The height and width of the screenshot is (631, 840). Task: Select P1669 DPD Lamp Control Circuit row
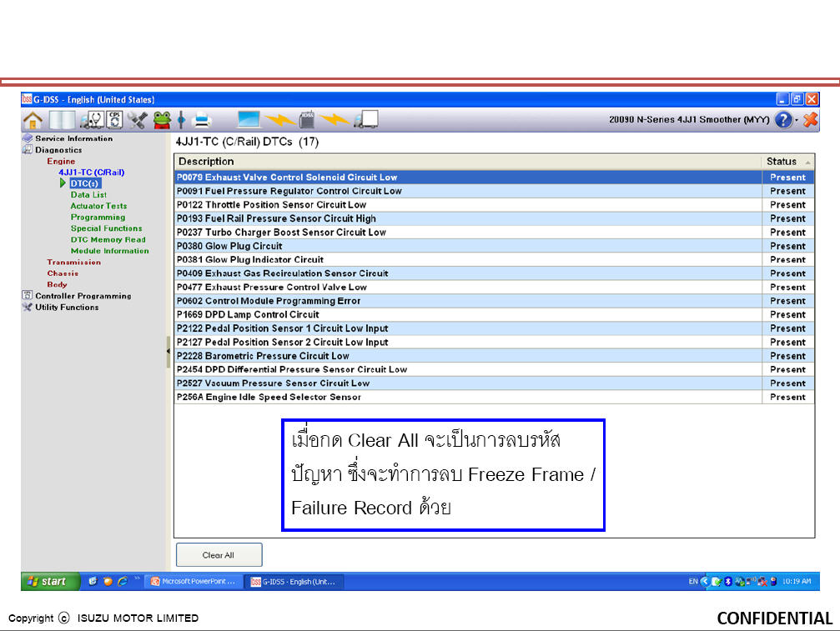click(494, 315)
